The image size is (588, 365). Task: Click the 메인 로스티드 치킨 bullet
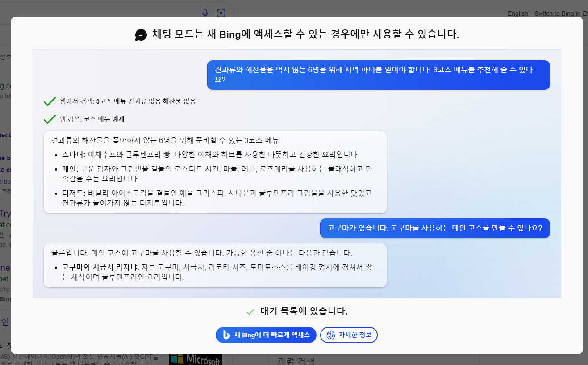pos(217,174)
